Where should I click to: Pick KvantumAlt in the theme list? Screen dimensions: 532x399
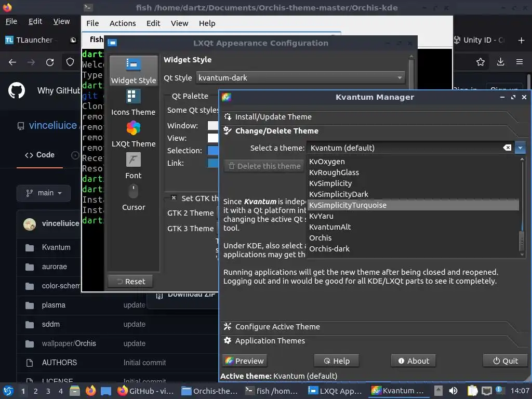click(x=413, y=227)
